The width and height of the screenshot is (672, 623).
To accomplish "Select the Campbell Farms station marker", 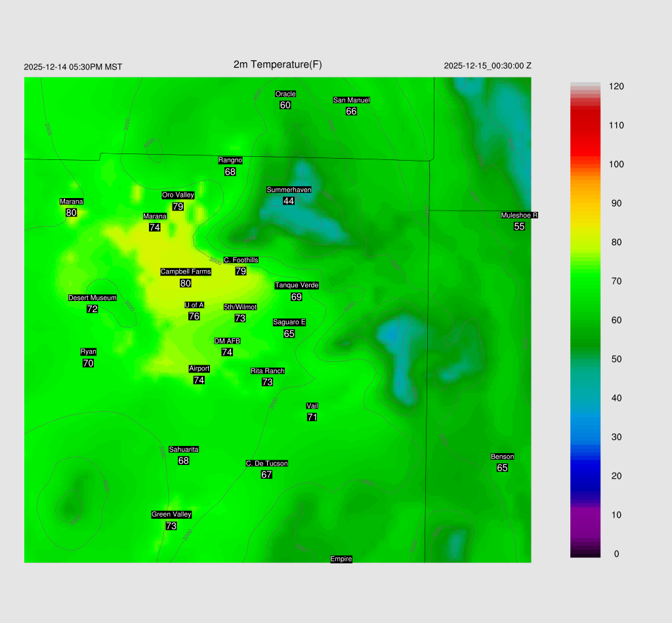I will tap(186, 271).
